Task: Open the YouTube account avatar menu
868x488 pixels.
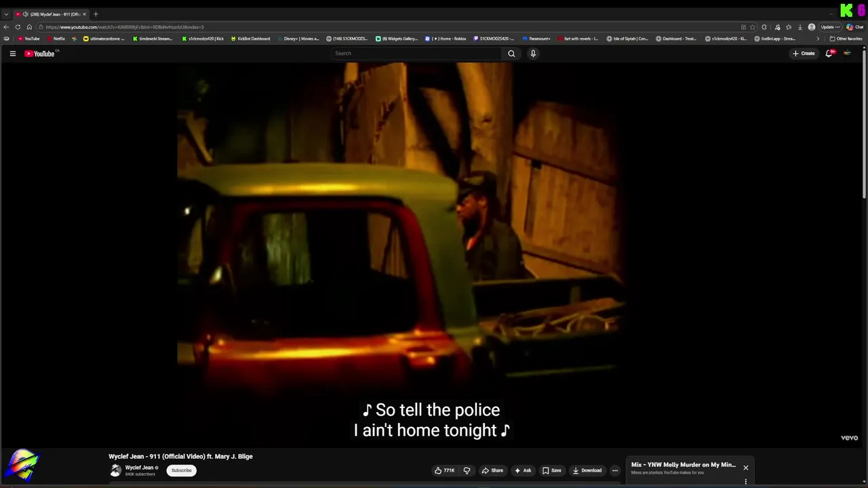Action: 847,54
